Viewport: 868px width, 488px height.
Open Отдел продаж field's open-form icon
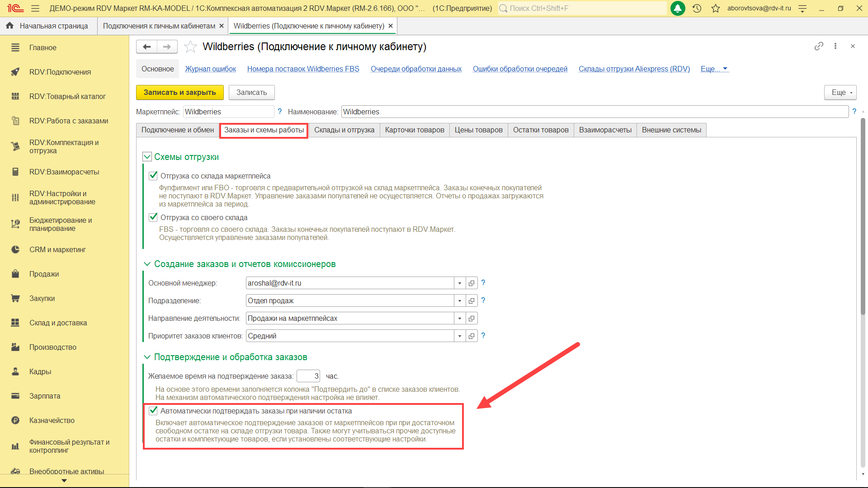tap(472, 301)
